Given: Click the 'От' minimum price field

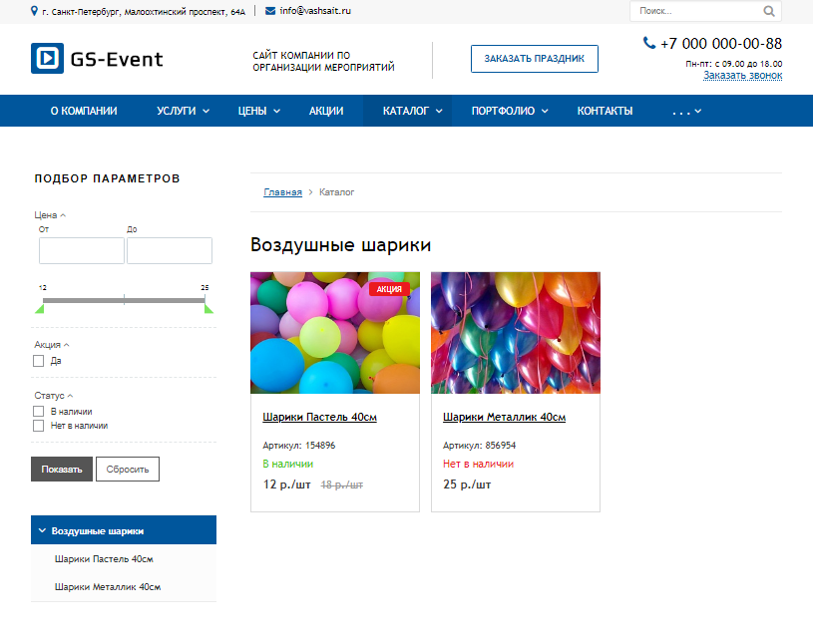Looking at the screenshot, I should [81, 250].
